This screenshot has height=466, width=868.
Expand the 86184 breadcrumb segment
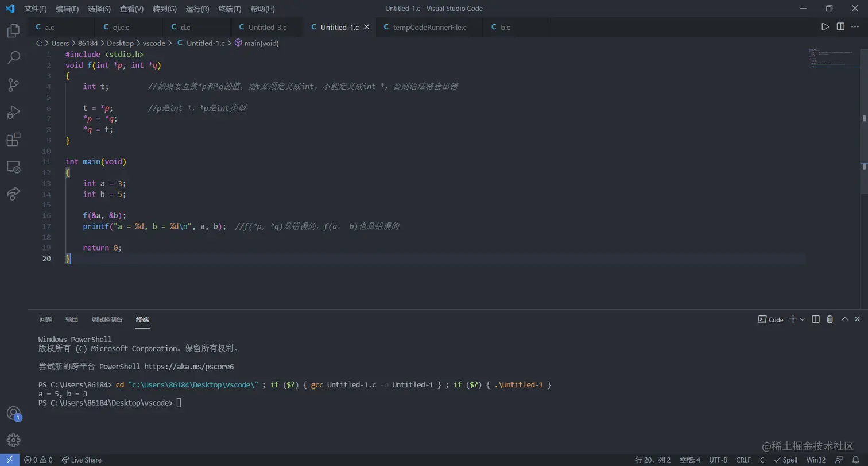point(88,43)
